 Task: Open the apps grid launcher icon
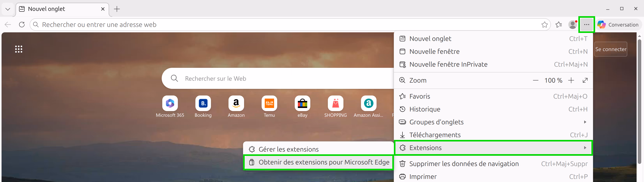(19, 49)
